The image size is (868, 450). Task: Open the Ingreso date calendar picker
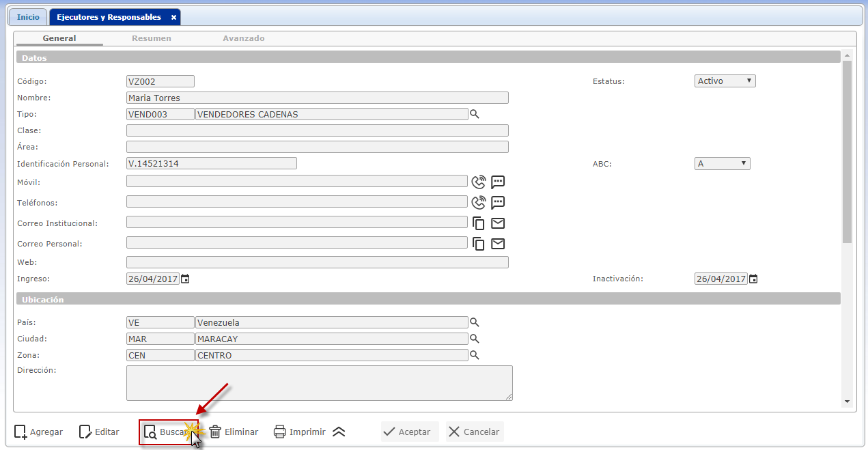point(185,279)
